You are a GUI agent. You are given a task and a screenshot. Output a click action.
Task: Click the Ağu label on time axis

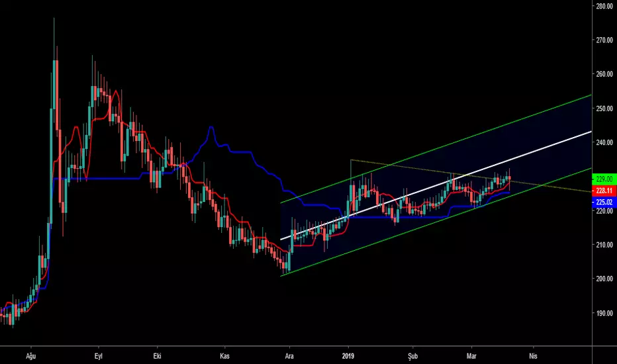click(30, 356)
